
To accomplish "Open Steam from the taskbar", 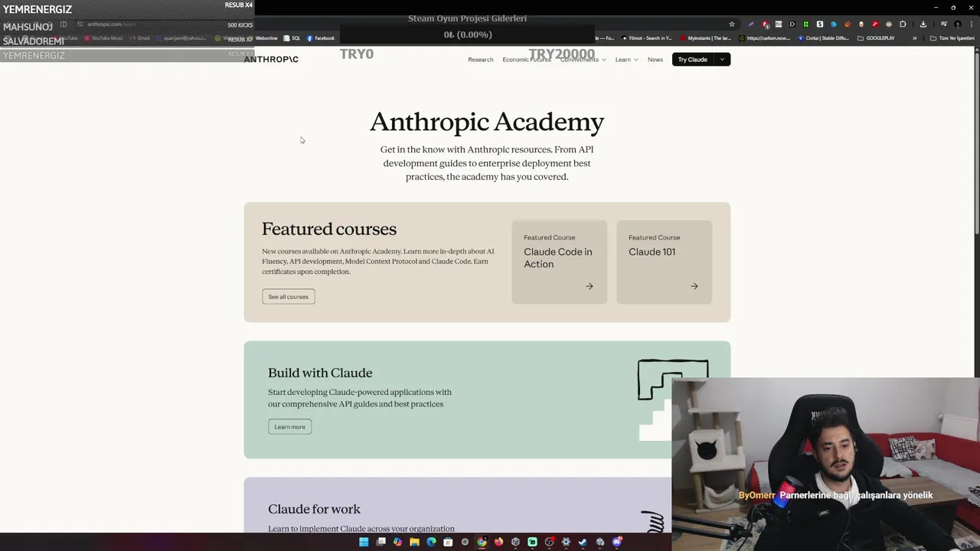I will tap(583, 542).
